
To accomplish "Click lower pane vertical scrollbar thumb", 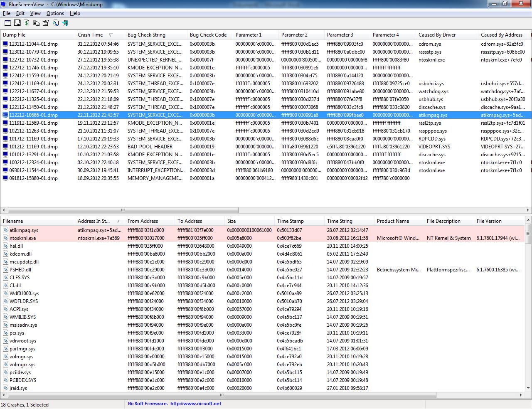I will (528, 234).
